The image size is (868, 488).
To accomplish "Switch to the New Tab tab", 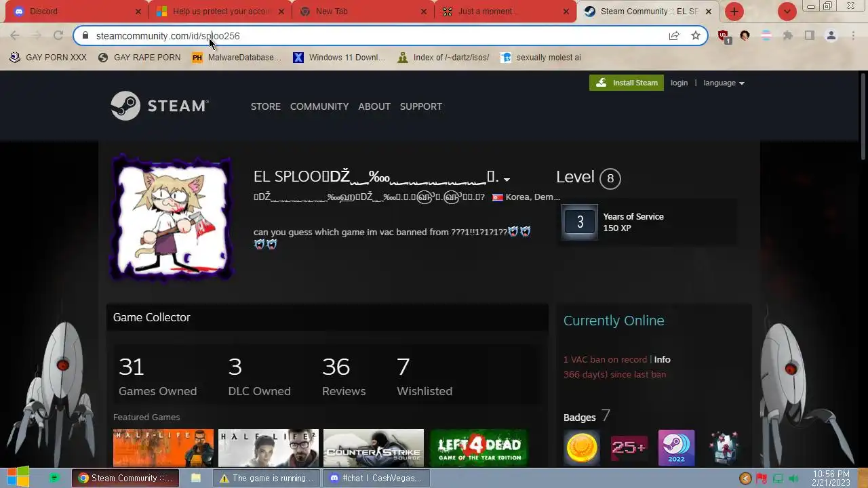I will (363, 12).
